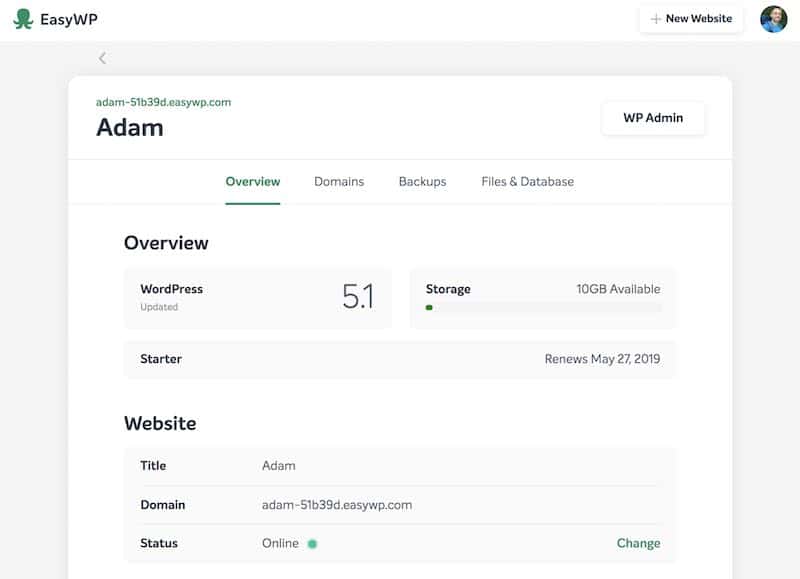Open the user profile avatar
Image resolution: width=800 pixels, height=579 pixels.
(773, 19)
